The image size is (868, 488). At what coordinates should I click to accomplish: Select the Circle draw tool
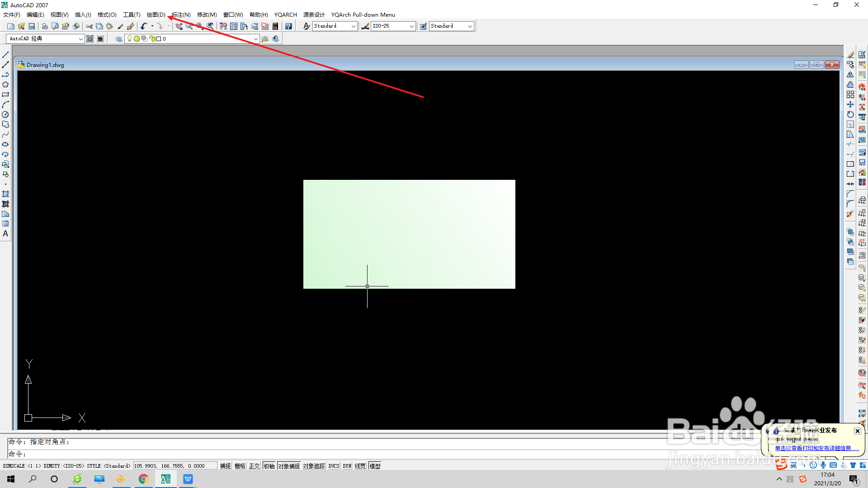[x=5, y=115]
